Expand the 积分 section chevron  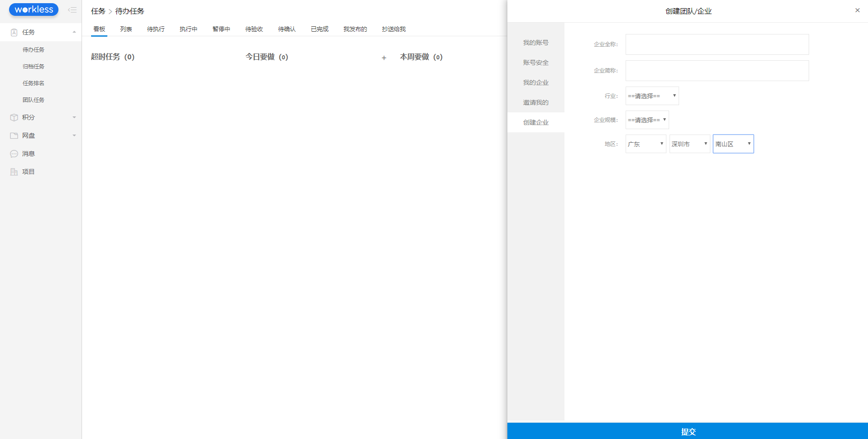pyautogui.click(x=74, y=117)
